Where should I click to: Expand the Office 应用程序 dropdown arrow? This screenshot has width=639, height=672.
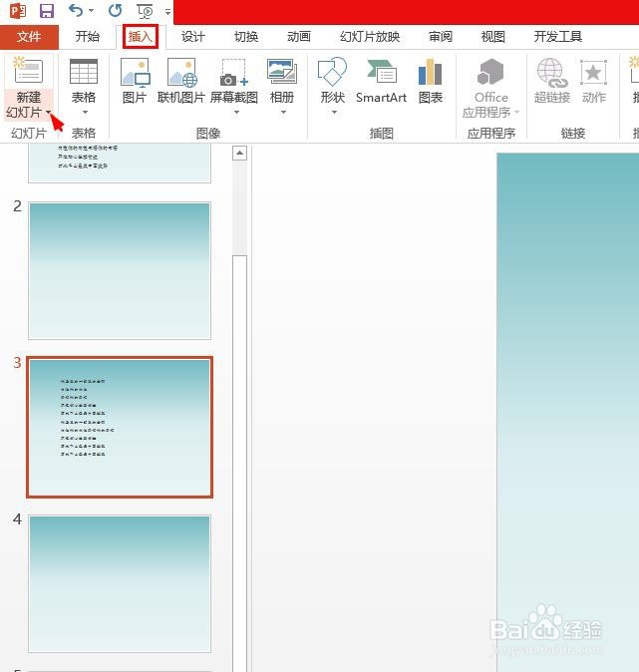pyautogui.click(x=516, y=113)
